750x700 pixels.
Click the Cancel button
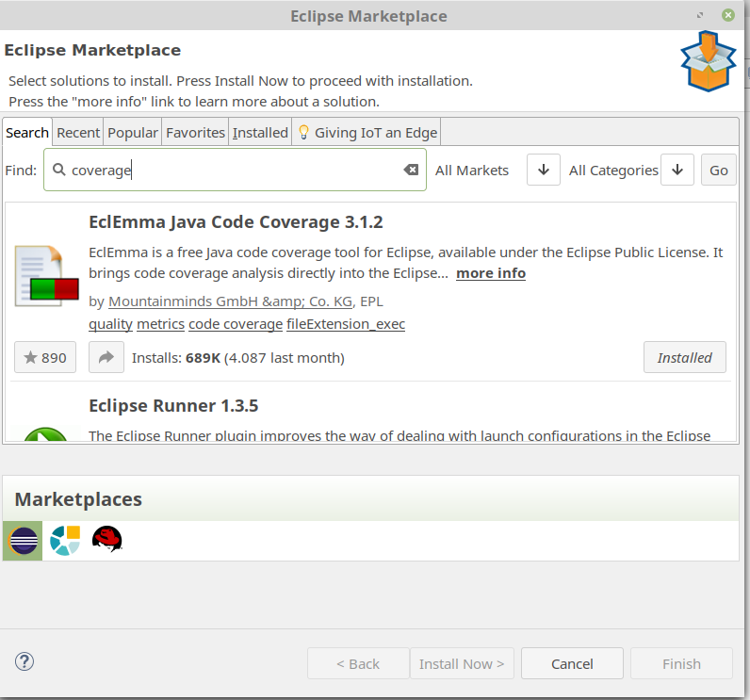point(572,663)
